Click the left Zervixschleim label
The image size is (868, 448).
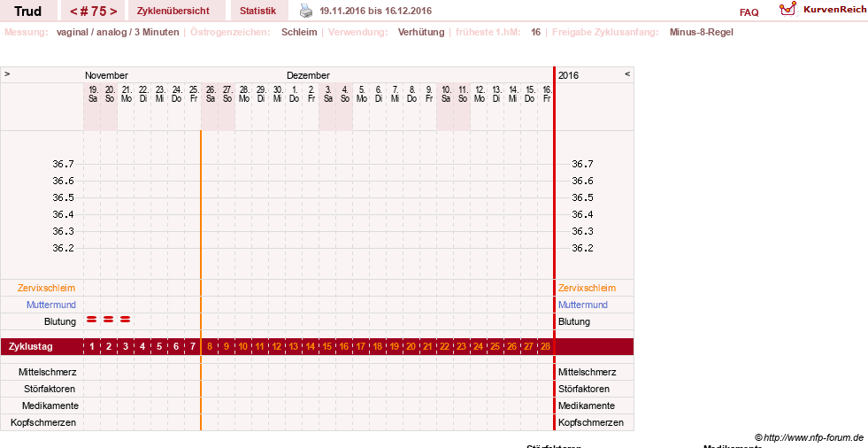47,288
